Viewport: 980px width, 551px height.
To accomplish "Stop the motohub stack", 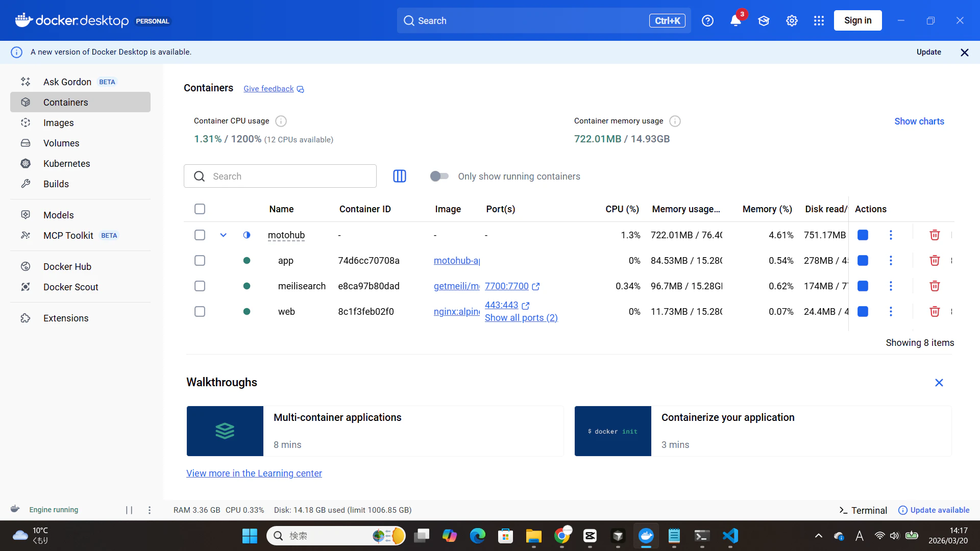I will [x=863, y=235].
